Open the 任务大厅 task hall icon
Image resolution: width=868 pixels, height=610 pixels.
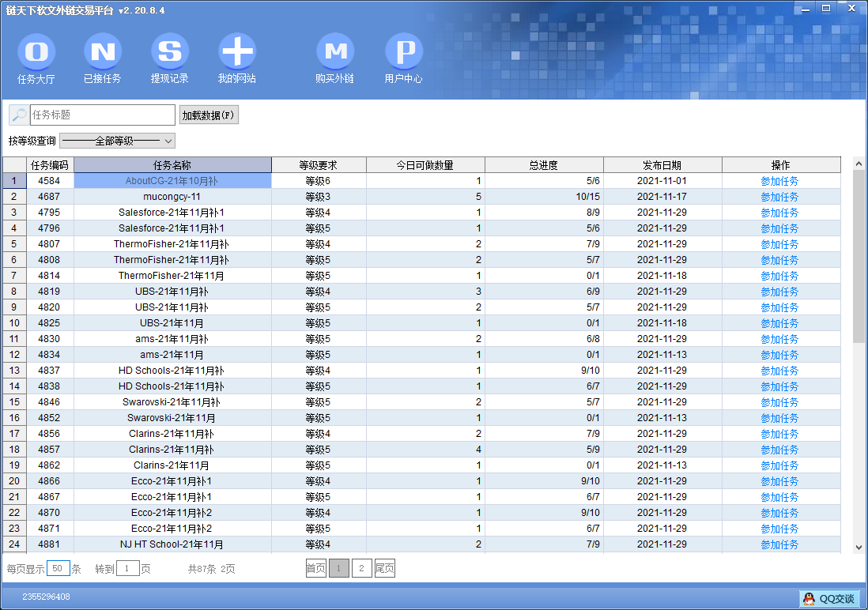[36, 58]
